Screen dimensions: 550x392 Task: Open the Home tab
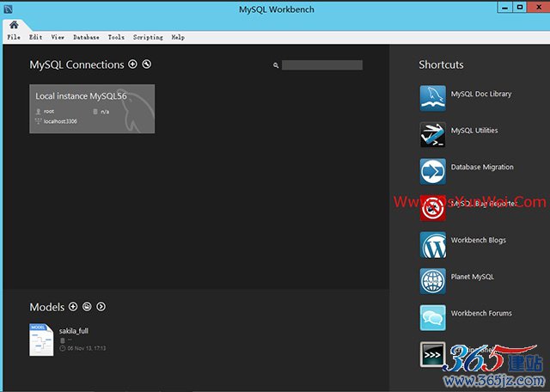click(x=14, y=25)
